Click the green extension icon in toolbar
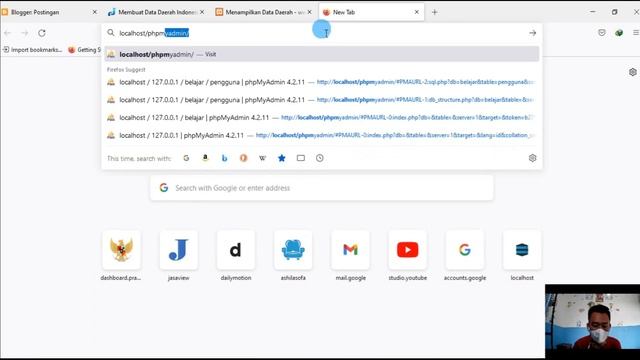 click(619, 33)
